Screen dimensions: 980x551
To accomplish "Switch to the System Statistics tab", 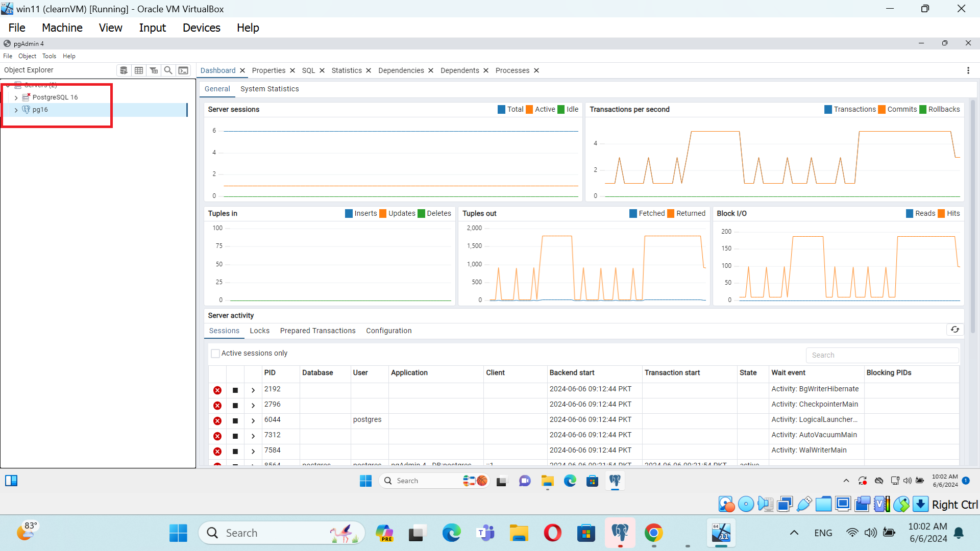I will click(269, 89).
